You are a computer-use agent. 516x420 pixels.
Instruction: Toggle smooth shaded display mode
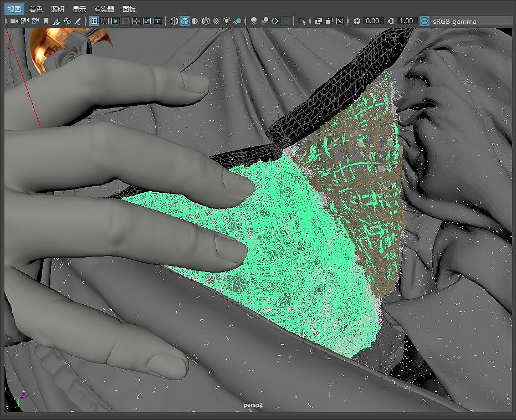tap(185, 21)
